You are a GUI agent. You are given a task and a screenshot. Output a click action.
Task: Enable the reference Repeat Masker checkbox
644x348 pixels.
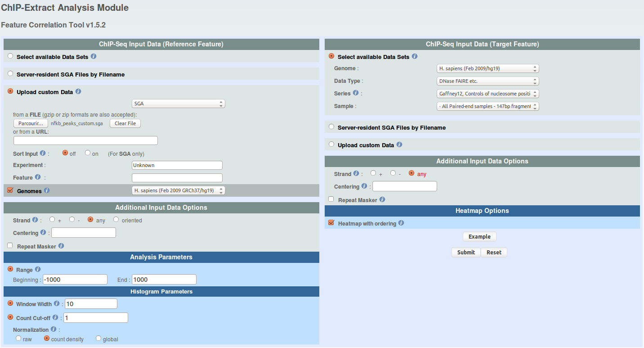10,246
